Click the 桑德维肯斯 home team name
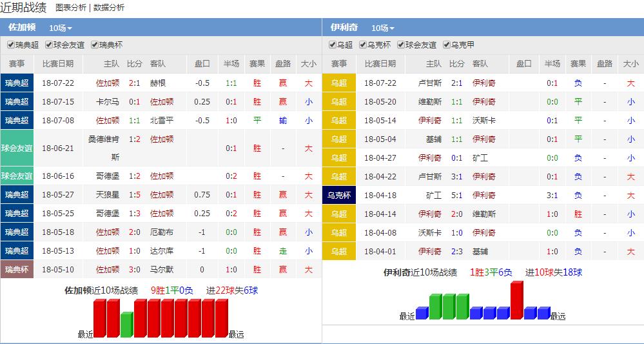 coord(108,148)
